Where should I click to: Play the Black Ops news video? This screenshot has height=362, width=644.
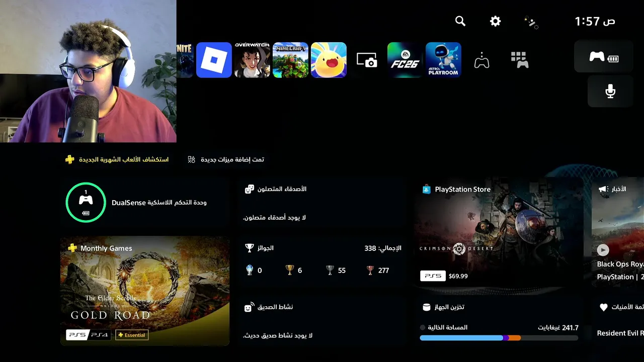(x=603, y=250)
